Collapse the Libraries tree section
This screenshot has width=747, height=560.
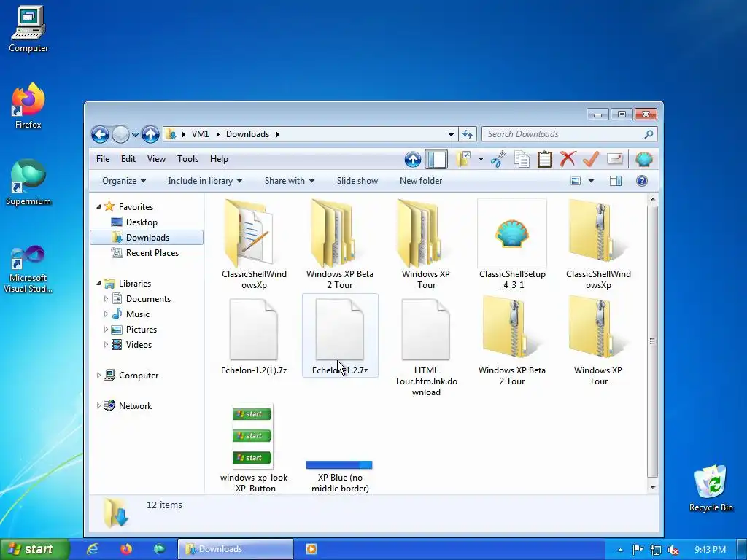point(98,284)
